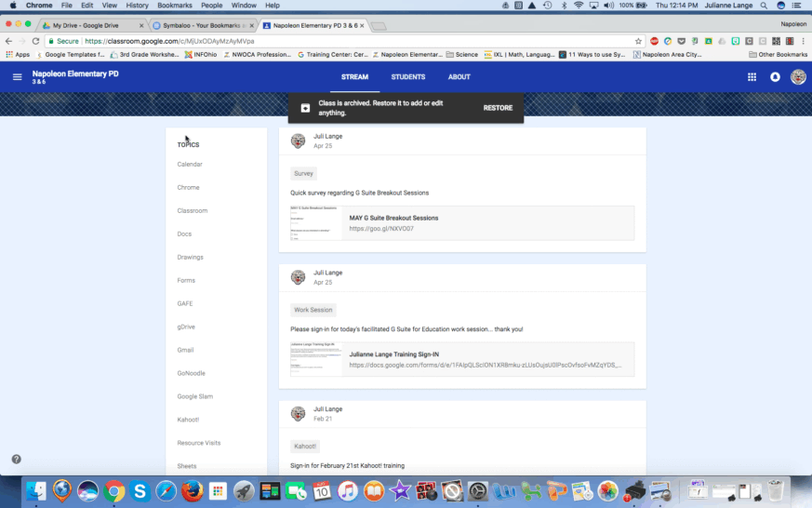Open Photos app from the dock

tap(608, 491)
